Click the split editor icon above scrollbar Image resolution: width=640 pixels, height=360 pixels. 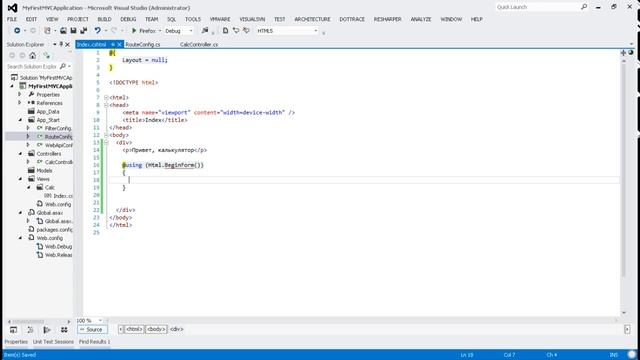(x=623, y=53)
